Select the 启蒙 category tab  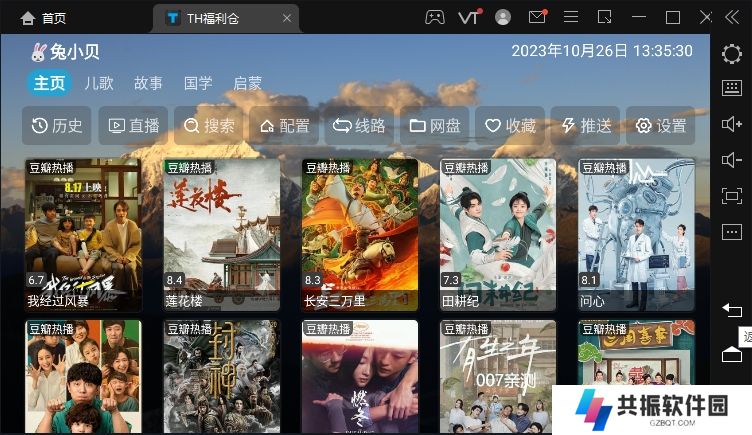[x=247, y=83]
